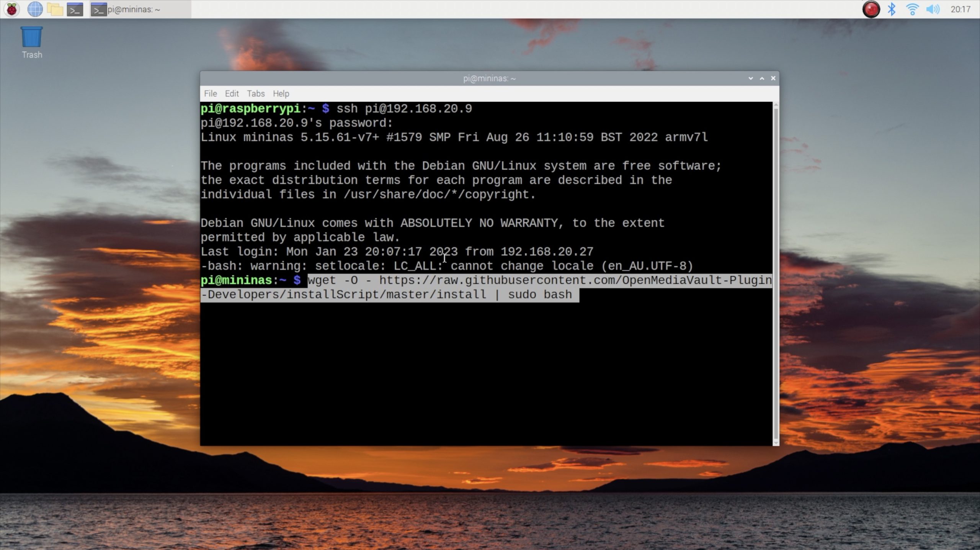Open the File Manager from the taskbar
980x550 pixels.
[56, 9]
